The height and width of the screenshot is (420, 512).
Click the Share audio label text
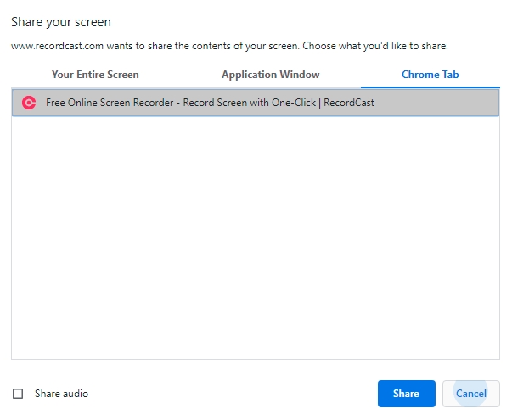pyautogui.click(x=61, y=394)
